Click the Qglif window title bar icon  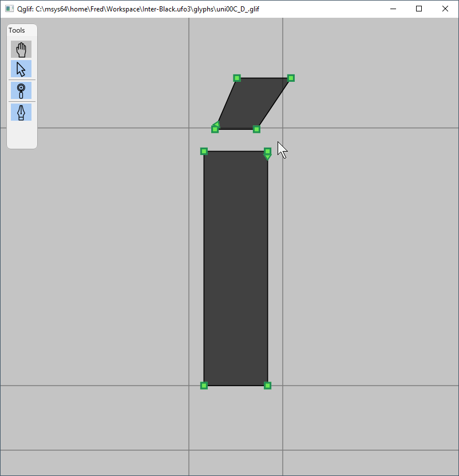(x=9, y=9)
